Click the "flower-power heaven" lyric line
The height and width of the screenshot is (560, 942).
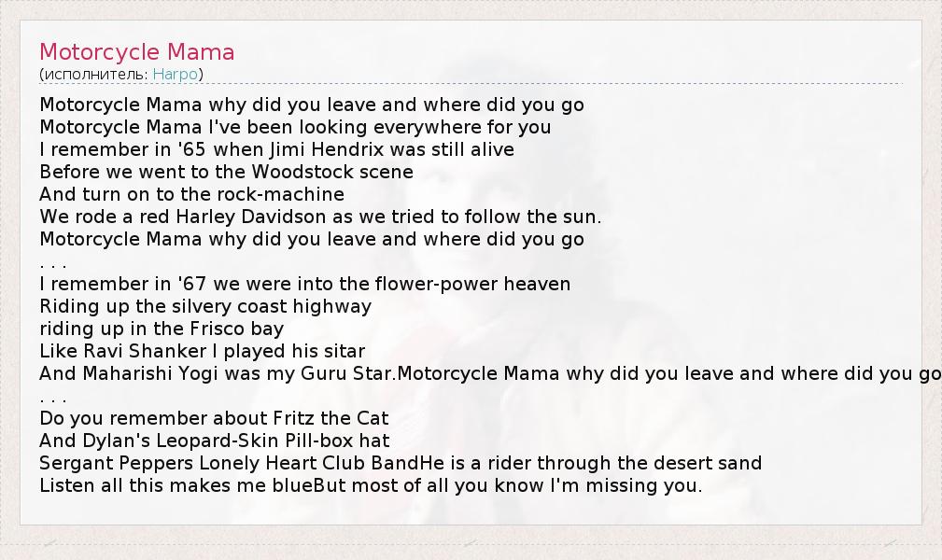(304, 284)
